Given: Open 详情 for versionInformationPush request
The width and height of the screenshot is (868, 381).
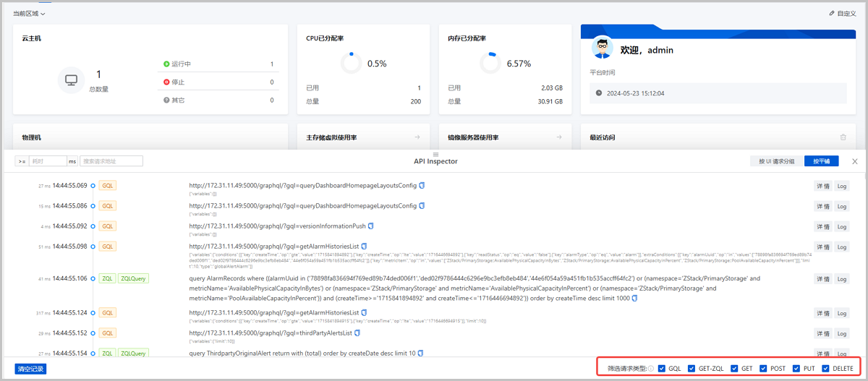Looking at the screenshot, I should click(823, 226).
